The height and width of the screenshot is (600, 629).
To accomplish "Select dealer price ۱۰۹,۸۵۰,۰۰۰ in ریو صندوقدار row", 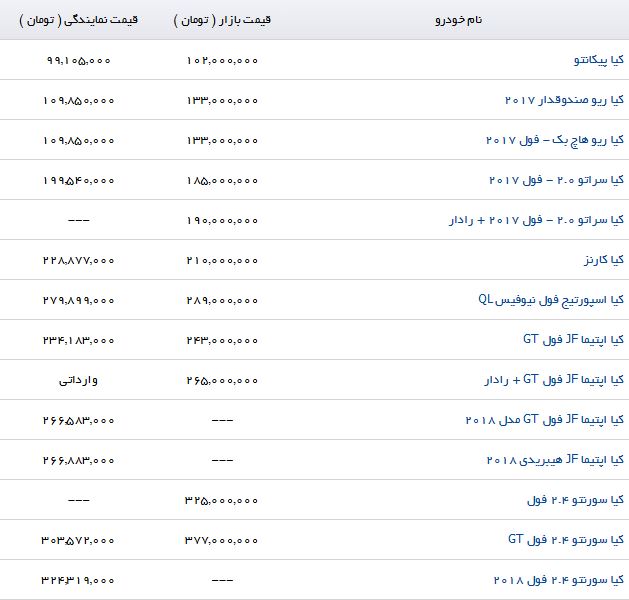I will coord(79,100).
